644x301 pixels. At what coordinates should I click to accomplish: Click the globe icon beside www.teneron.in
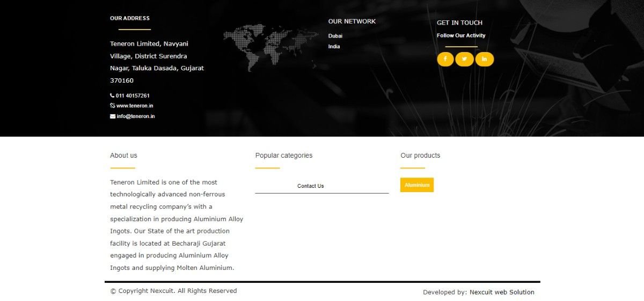pos(112,106)
